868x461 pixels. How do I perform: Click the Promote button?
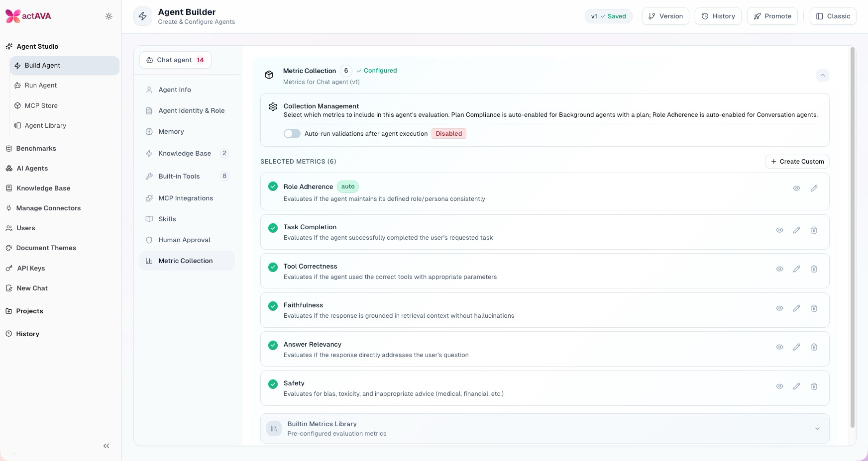click(x=772, y=16)
